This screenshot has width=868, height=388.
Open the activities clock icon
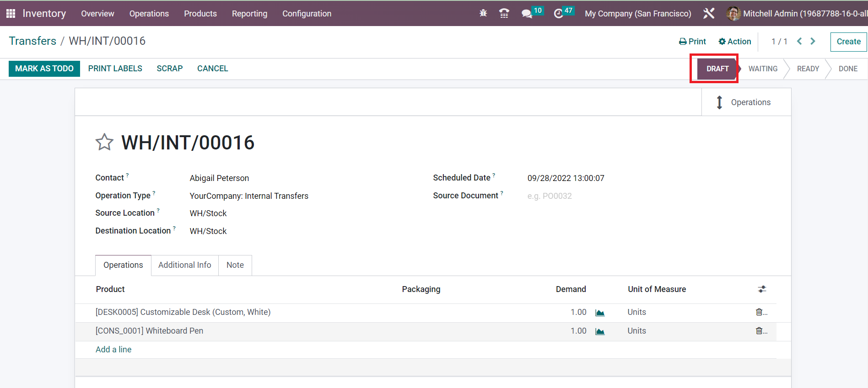(558, 13)
